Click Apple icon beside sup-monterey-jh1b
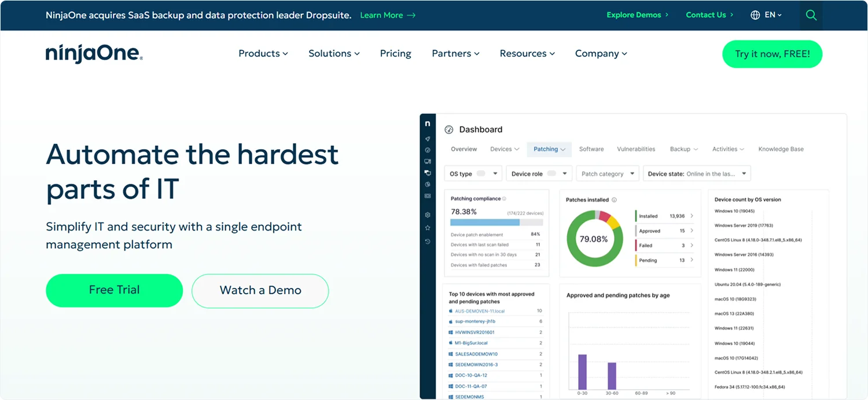Screen dimensions: 868x400 point(451,321)
